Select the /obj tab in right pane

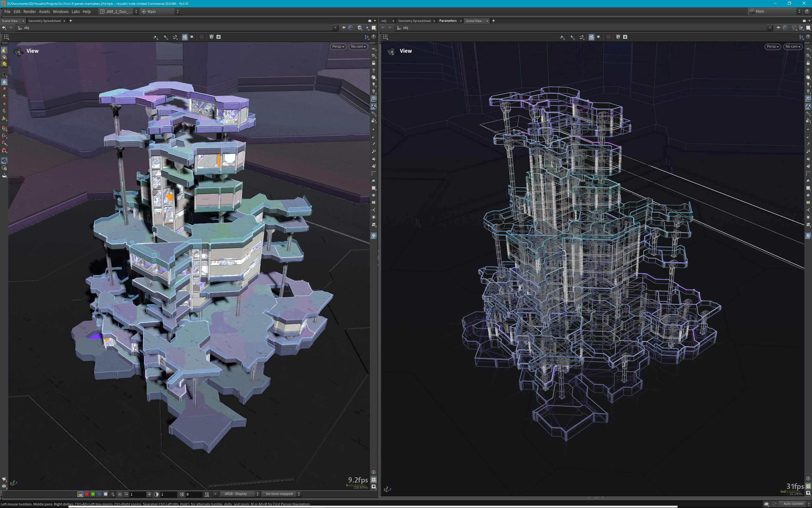coord(384,21)
